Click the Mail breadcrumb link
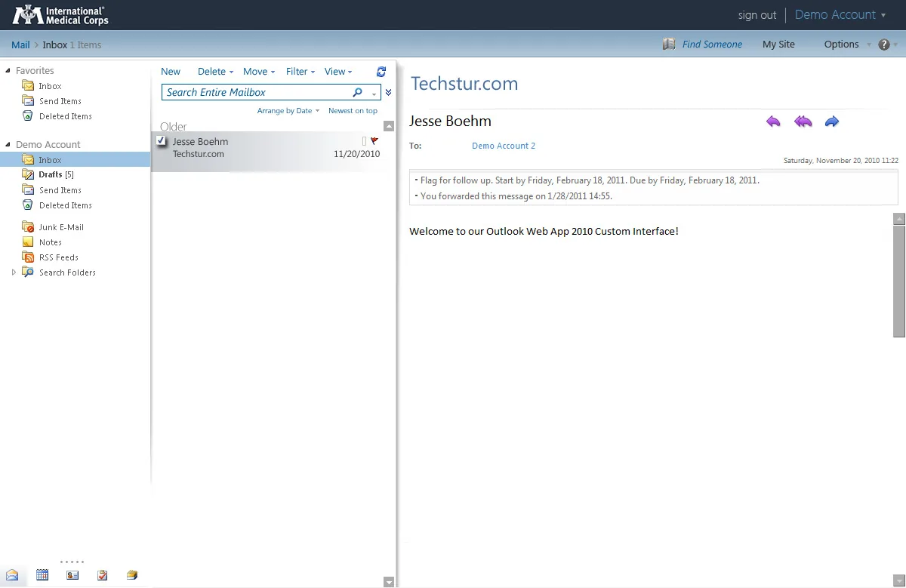 pyautogui.click(x=20, y=45)
